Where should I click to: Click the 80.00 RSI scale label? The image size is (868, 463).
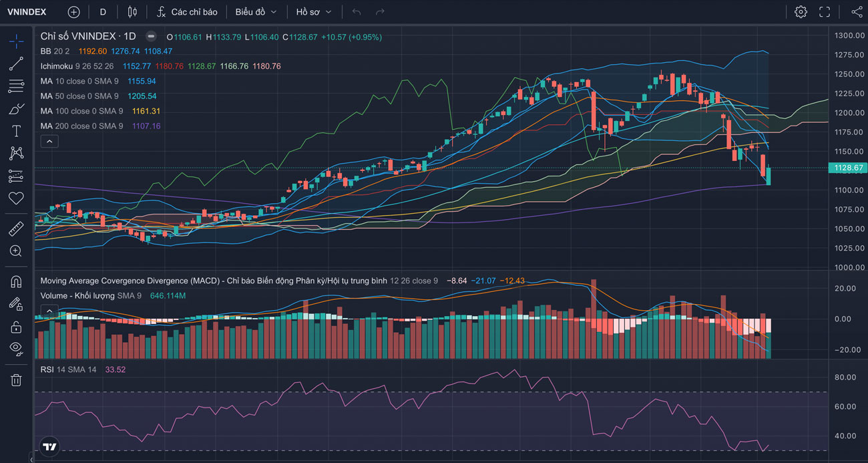point(845,377)
